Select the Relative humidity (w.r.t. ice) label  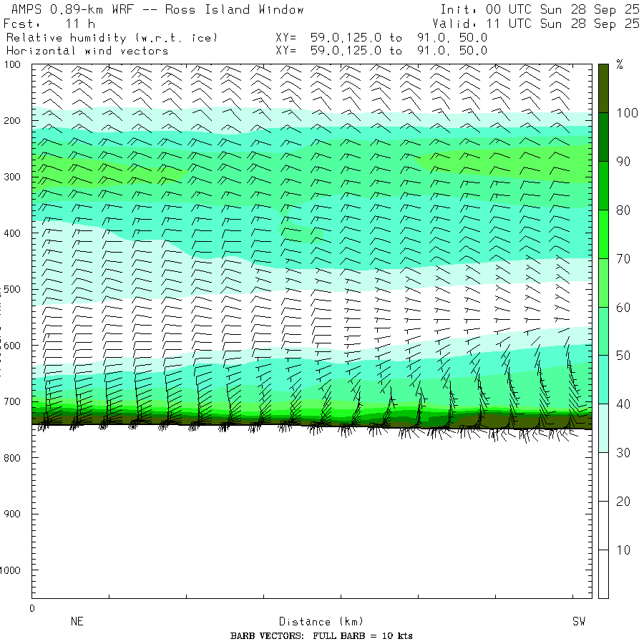coord(112,37)
